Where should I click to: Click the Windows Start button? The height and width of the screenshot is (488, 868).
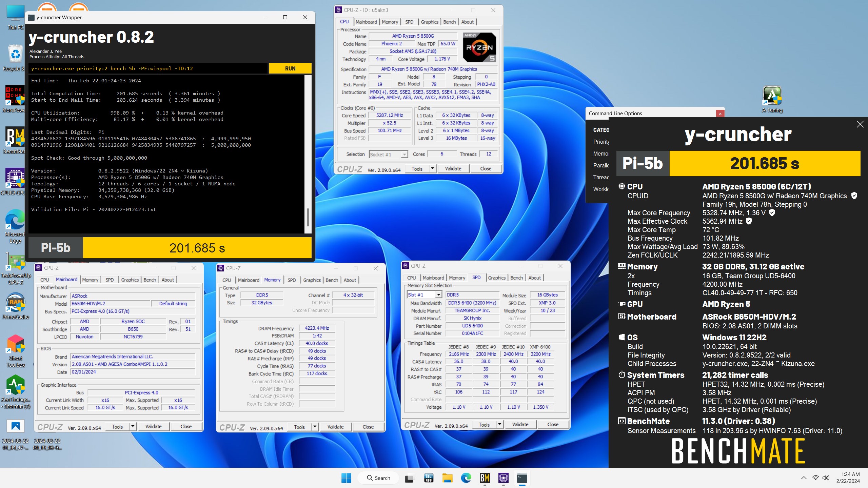pos(346,478)
